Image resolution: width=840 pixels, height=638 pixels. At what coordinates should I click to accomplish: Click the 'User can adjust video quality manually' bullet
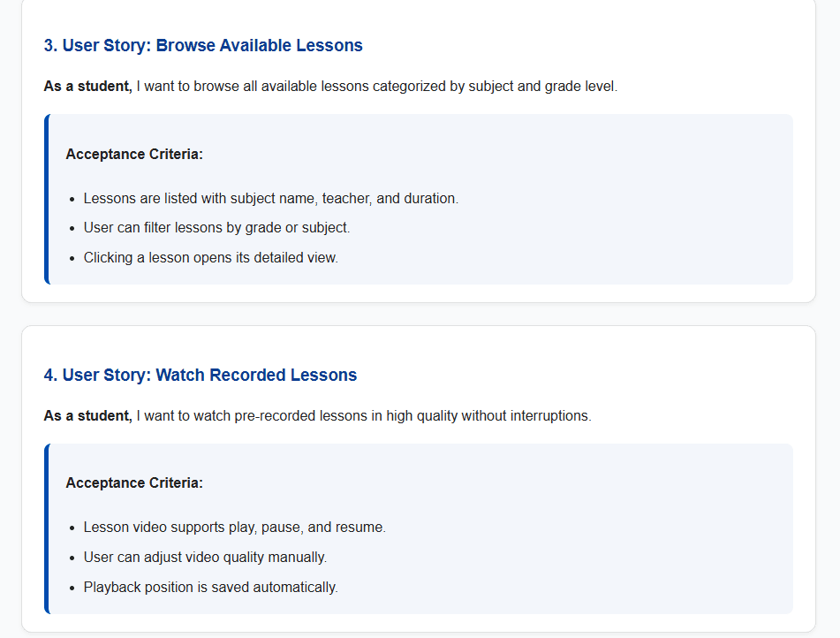click(205, 558)
